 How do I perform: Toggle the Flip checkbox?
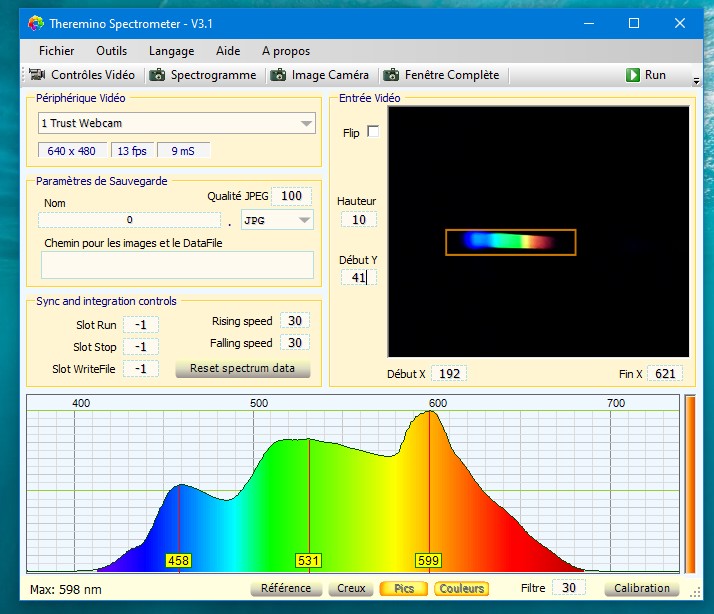coord(373,132)
